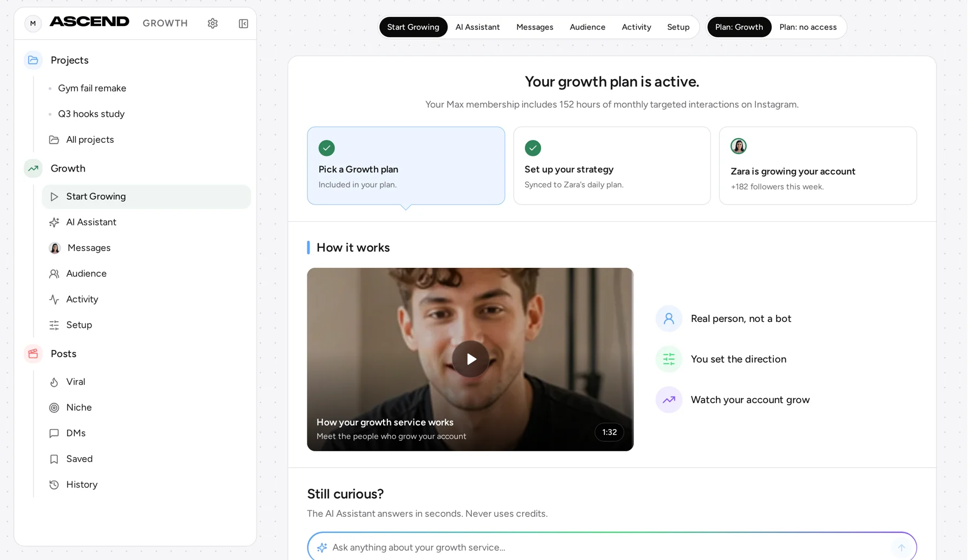The image size is (974, 560).
Task: Open Gym fail remake project
Action: click(92, 88)
